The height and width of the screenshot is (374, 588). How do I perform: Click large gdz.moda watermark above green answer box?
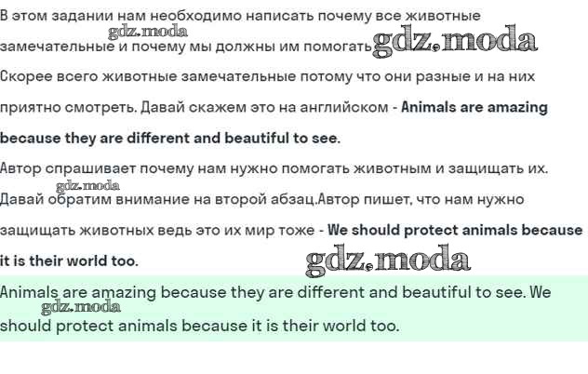coord(388,260)
